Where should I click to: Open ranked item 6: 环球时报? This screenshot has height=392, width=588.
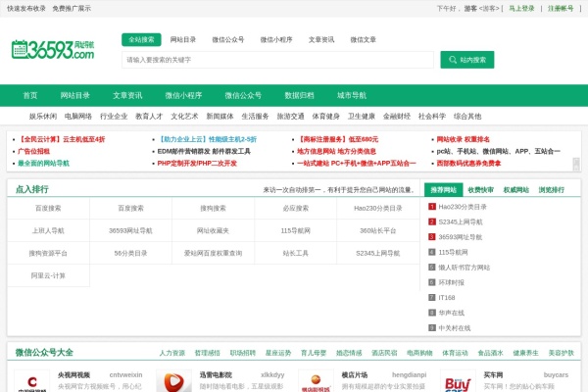[x=452, y=282]
